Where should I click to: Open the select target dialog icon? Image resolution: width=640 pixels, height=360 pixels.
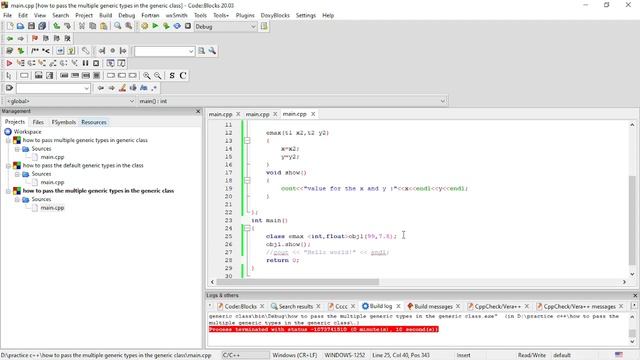click(x=264, y=27)
